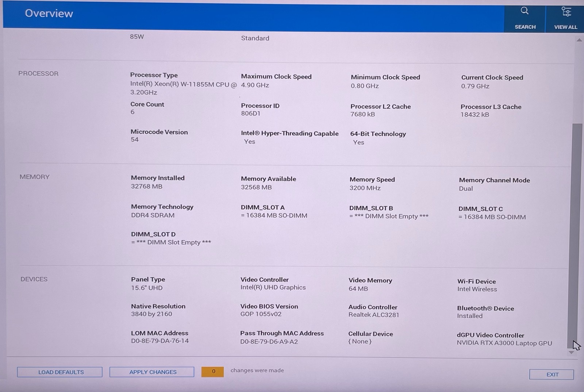The width and height of the screenshot is (584, 392).
Task: Click the DEVICES section heading
Action: click(34, 279)
